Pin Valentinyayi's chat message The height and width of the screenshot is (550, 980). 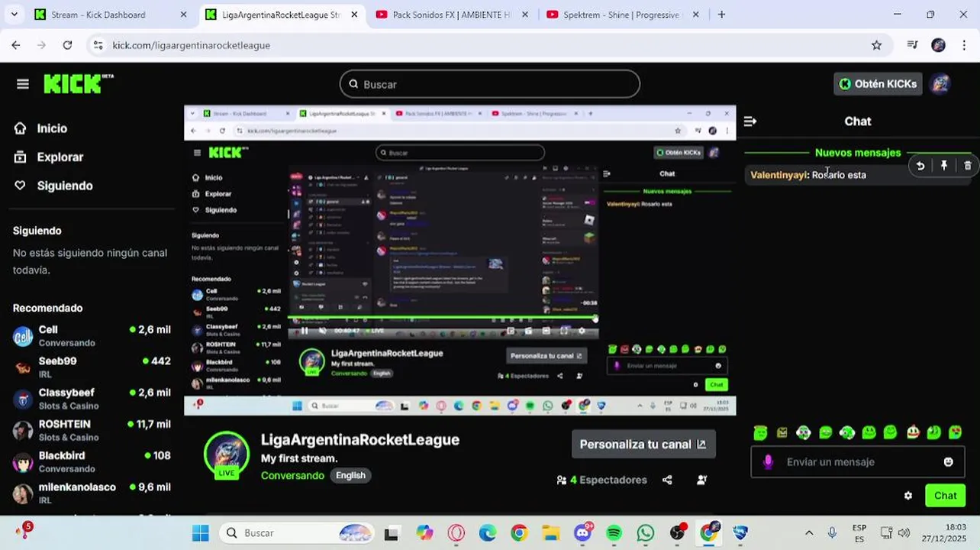[x=944, y=166]
